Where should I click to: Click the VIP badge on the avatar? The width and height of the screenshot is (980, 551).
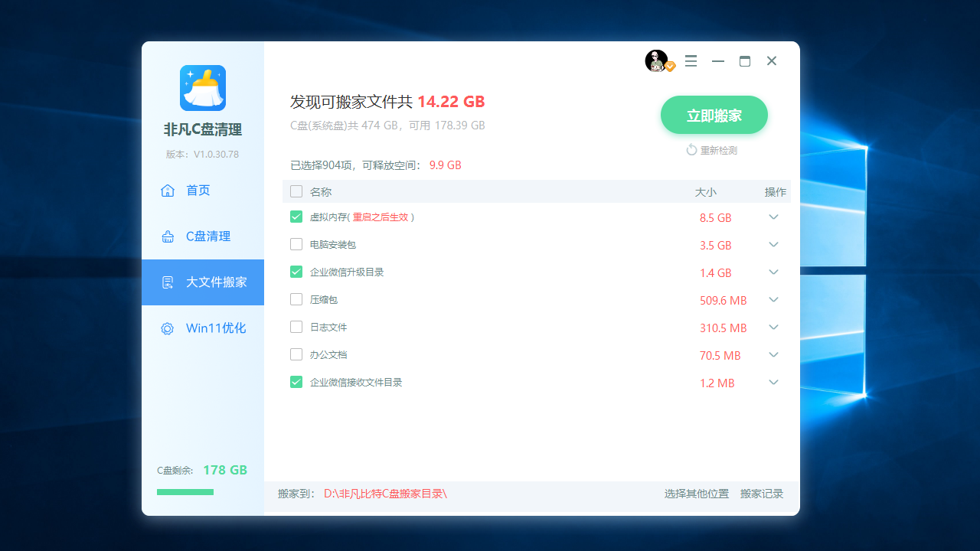[x=669, y=67]
